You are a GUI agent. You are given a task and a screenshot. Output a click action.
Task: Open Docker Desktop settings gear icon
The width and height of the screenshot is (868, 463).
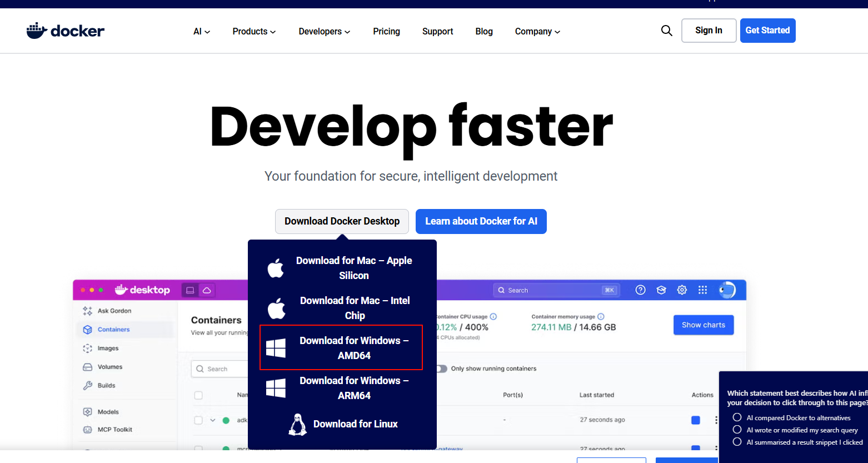[682, 290]
